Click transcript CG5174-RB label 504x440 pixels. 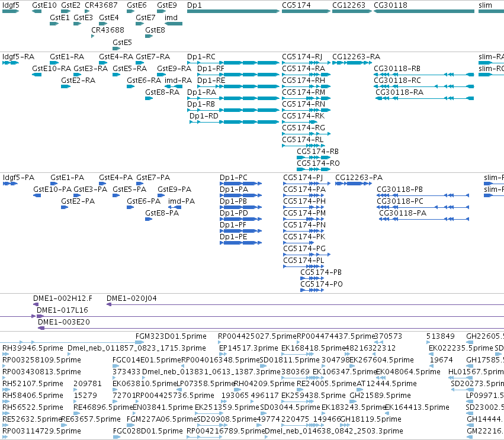point(317,152)
